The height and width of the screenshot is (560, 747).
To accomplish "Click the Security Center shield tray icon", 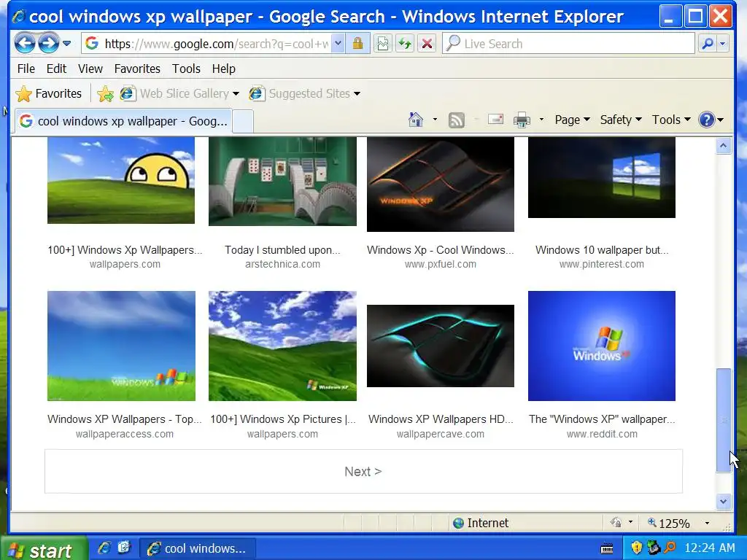I will pyautogui.click(x=636, y=548).
